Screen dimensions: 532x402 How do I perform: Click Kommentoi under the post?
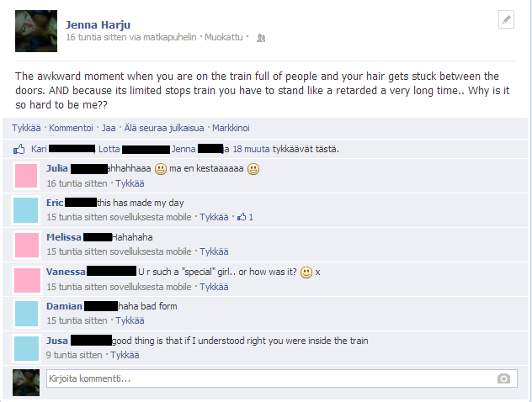coord(71,128)
